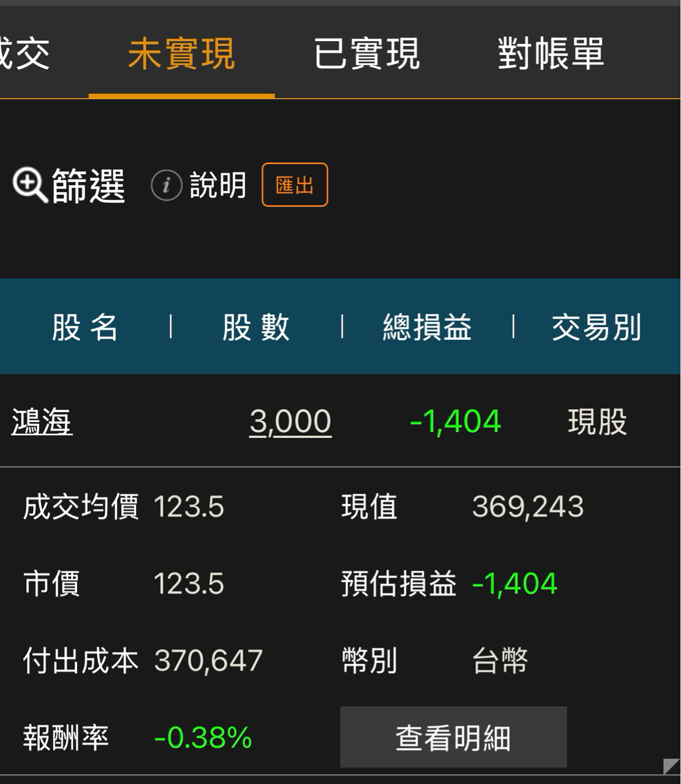The height and width of the screenshot is (784, 681).
Task: Switch to the 已實現 tab
Action: point(367,53)
